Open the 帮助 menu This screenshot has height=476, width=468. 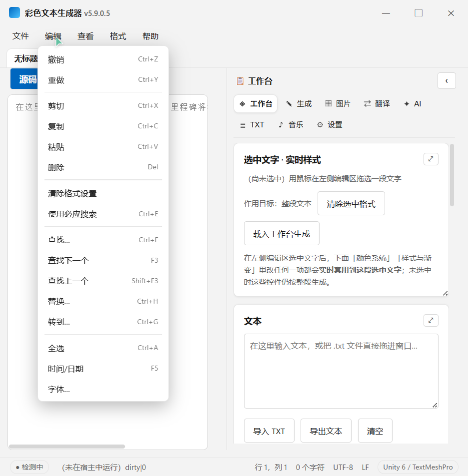[x=150, y=36]
